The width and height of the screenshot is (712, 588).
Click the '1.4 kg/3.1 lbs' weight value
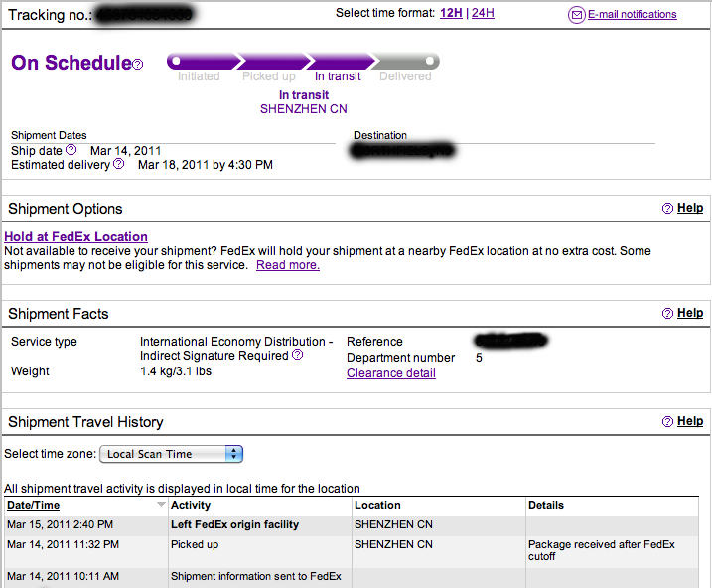pyautogui.click(x=176, y=371)
